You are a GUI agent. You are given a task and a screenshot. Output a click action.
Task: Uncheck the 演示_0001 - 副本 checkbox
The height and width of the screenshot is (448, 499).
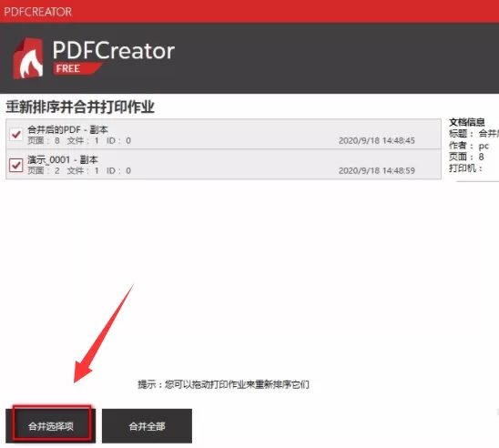15,165
